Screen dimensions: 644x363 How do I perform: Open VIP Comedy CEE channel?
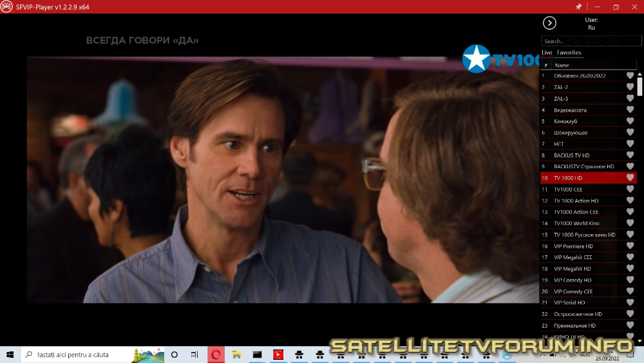click(x=588, y=291)
